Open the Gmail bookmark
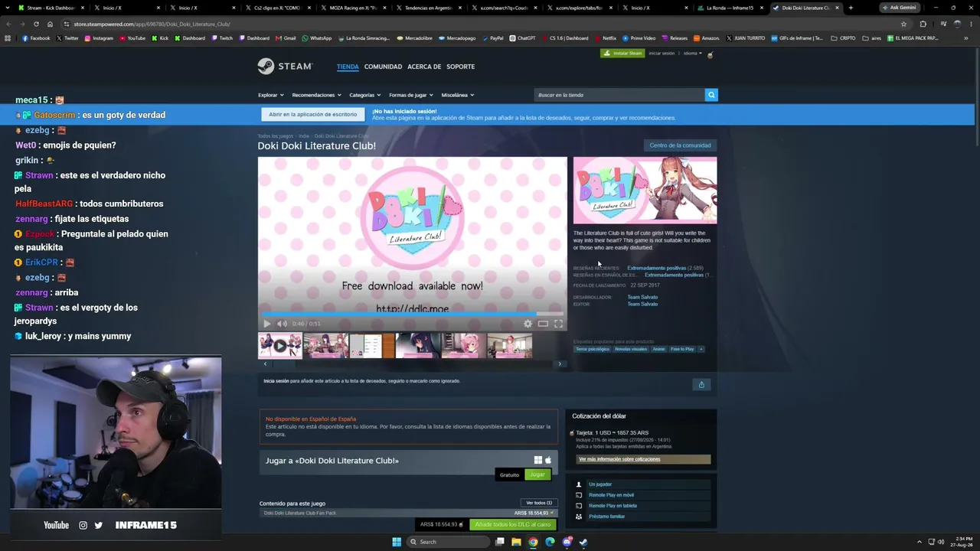 (x=286, y=38)
